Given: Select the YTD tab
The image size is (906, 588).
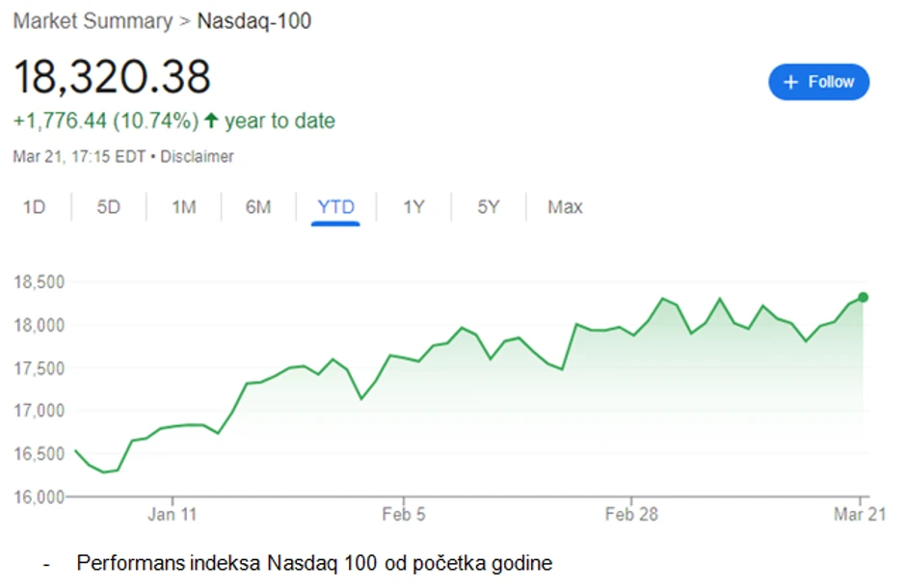Looking at the screenshot, I should pyautogui.click(x=335, y=207).
